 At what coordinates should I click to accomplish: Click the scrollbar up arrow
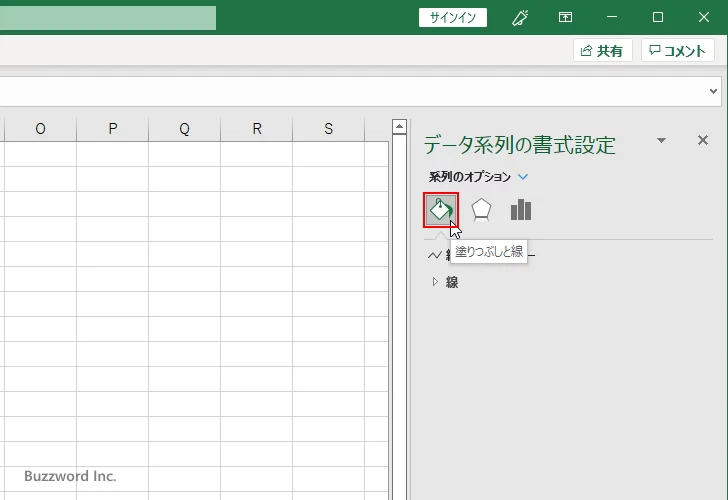[399, 127]
